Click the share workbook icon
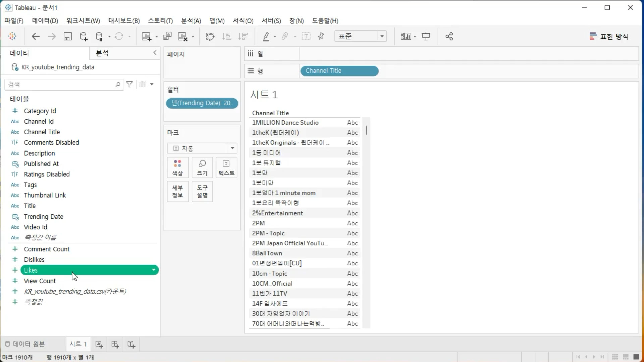The width and height of the screenshot is (644, 362). 449,36
